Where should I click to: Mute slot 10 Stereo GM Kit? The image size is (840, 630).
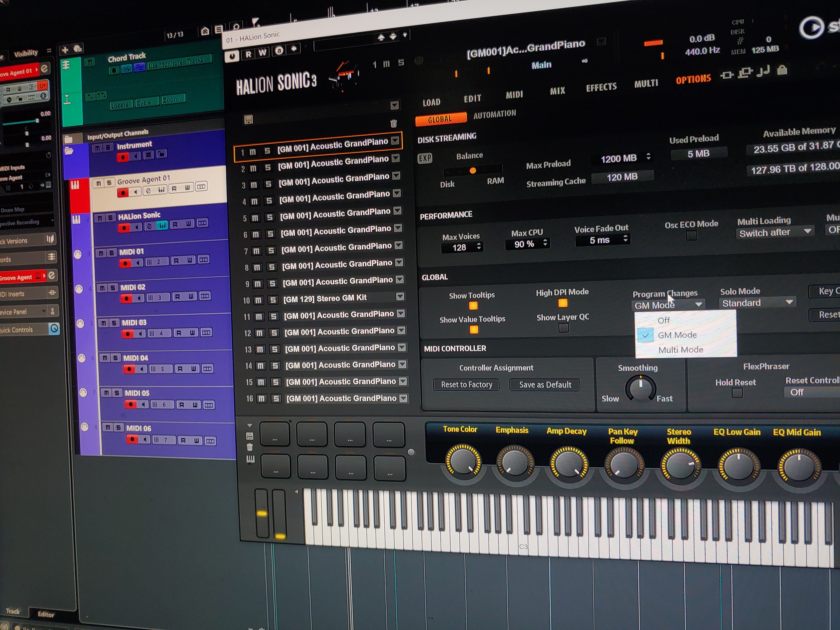[258, 300]
